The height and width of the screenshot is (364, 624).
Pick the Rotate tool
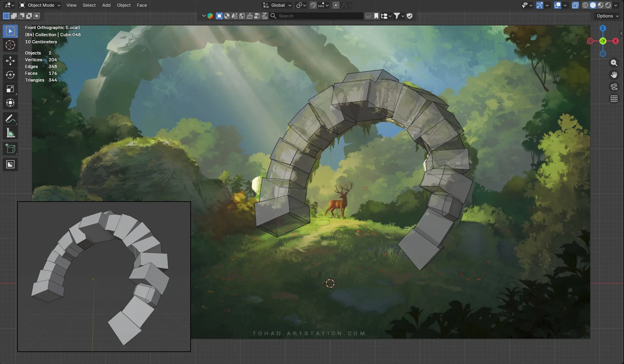coord(10,75)
